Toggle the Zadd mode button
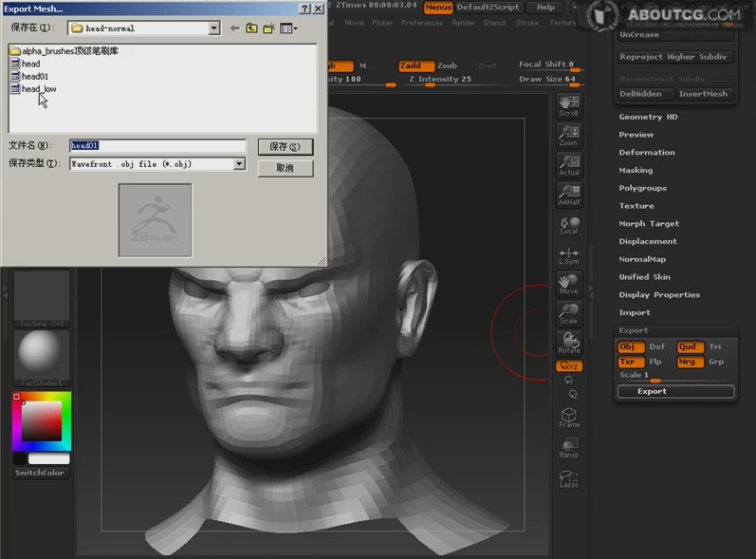Screen dimensions: 756x559 [416, 65]
